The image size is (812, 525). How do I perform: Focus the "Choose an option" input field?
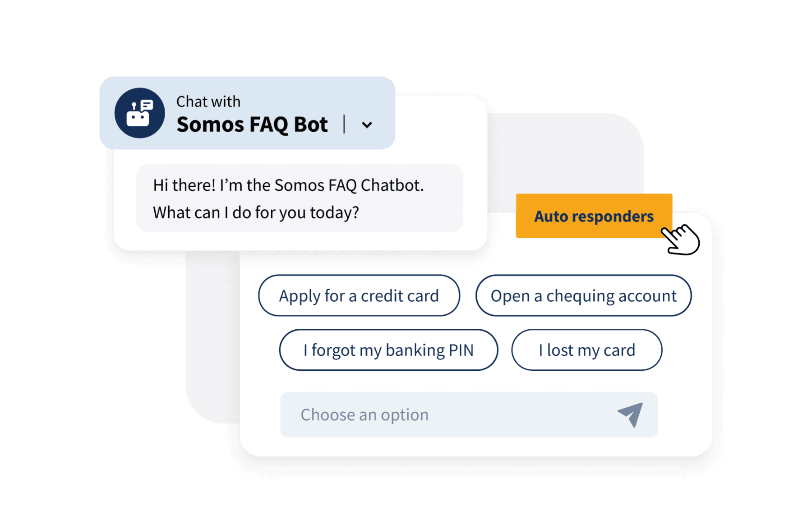[451, 414]
